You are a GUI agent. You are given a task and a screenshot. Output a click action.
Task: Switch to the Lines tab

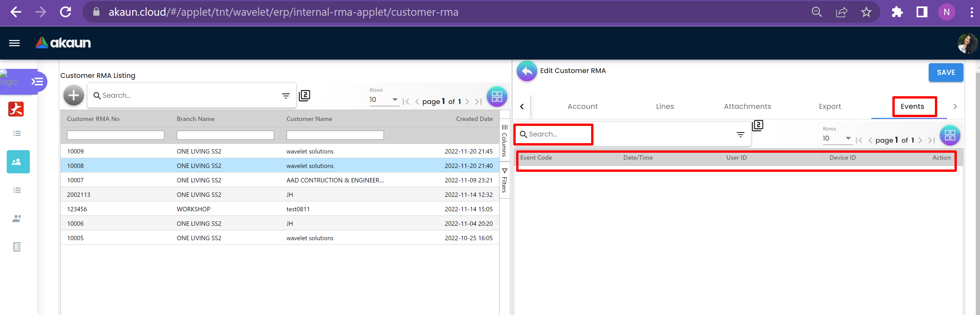[x=665, y=107]
